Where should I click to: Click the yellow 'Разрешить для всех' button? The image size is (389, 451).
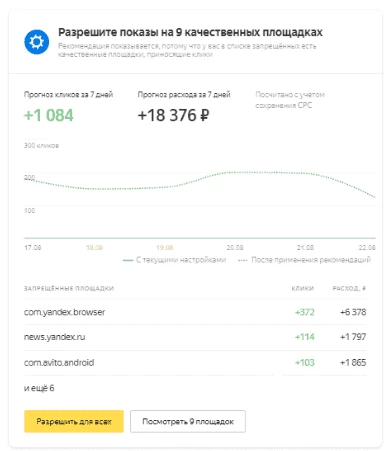coord(74,421)
